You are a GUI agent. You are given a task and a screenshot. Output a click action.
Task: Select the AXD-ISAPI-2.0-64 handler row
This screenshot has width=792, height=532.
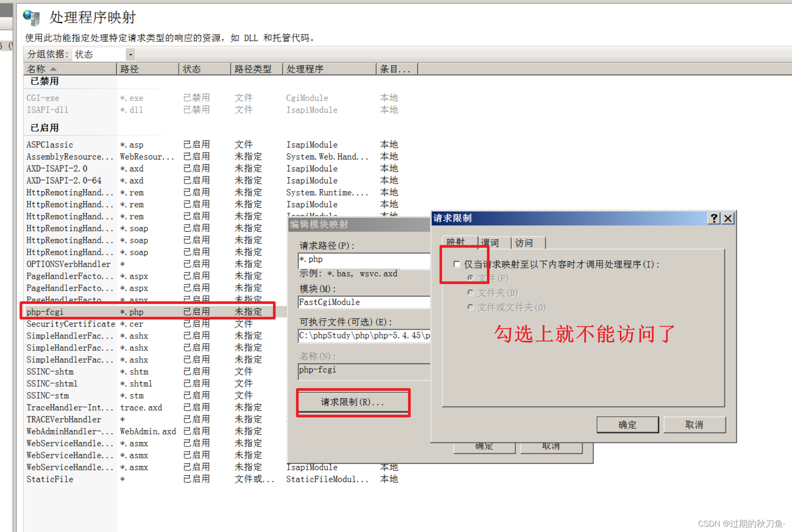(213, 181)
